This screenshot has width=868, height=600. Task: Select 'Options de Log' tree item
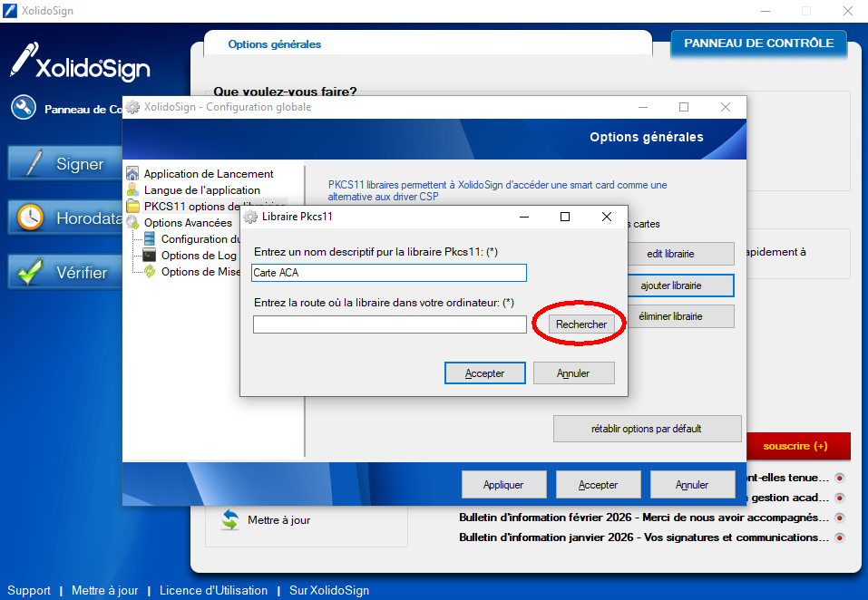(199, 256)
